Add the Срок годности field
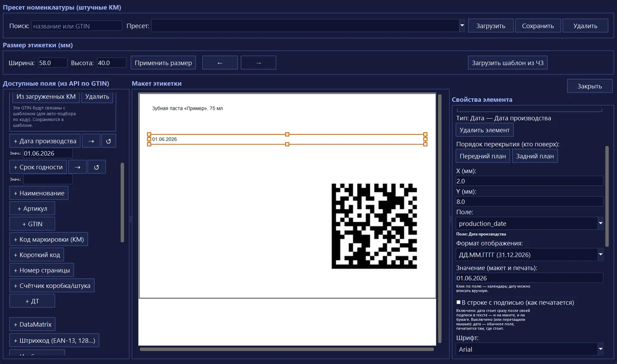Image resolution: width=617 pixels, height=364 pixels. pos(38,167)
